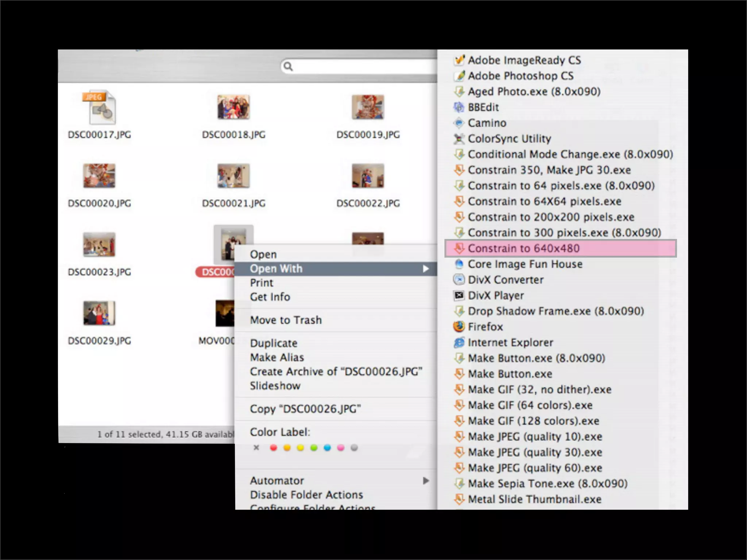Click the Firefox icon in submenu
This screenshot has height=560, width=747.
(459, 327)
